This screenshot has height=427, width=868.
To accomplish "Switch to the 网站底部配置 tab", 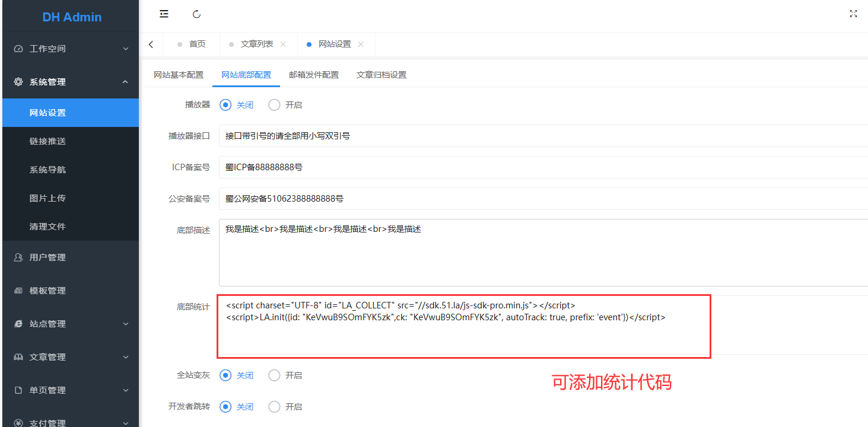I will click(246, 75).
